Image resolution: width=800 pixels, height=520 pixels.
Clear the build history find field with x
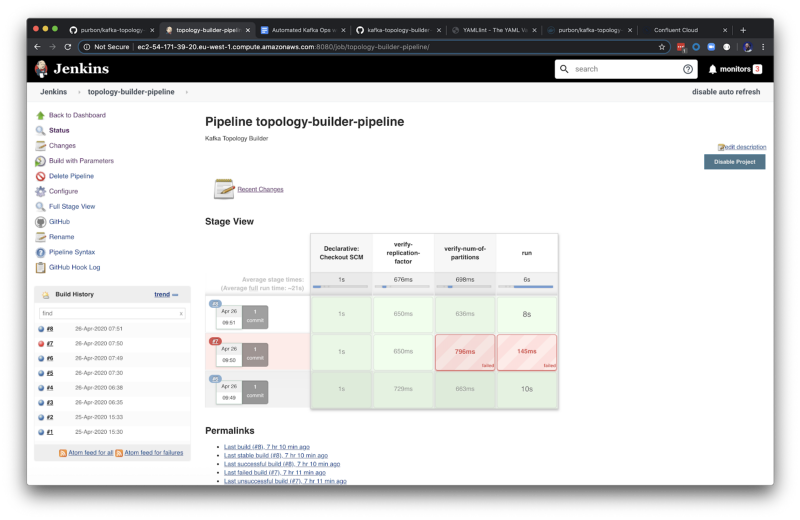pos(181,314)
